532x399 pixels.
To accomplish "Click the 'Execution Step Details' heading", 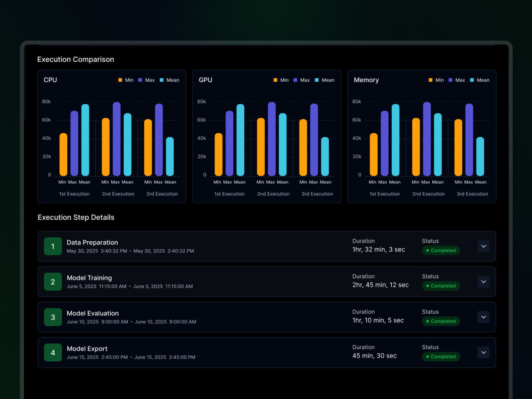I will (x=76, y=217).
